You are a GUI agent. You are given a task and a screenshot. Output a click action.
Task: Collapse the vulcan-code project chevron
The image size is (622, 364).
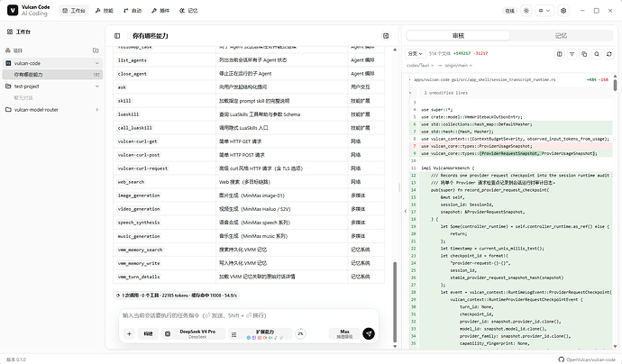(96, 63)
